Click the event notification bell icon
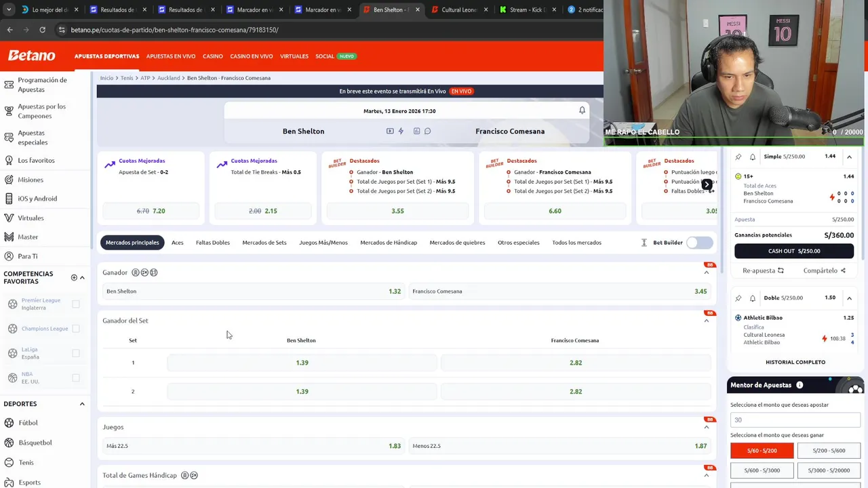 point(582,110)
